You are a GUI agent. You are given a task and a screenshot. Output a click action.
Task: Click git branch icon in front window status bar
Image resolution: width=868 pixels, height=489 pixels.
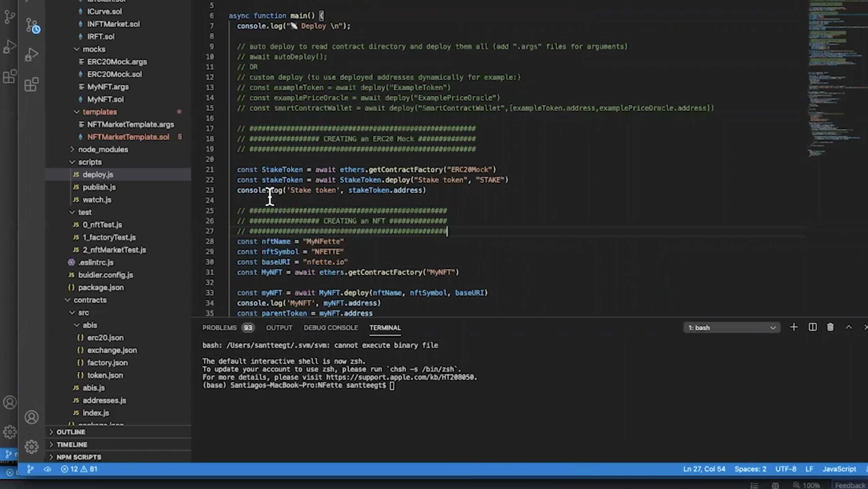click(30, 469)
